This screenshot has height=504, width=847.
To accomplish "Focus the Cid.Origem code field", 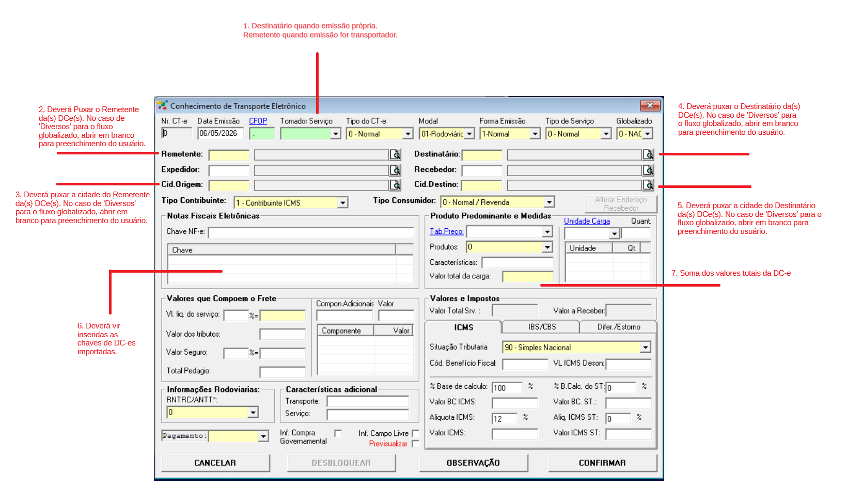I will [x=229, y=185].
